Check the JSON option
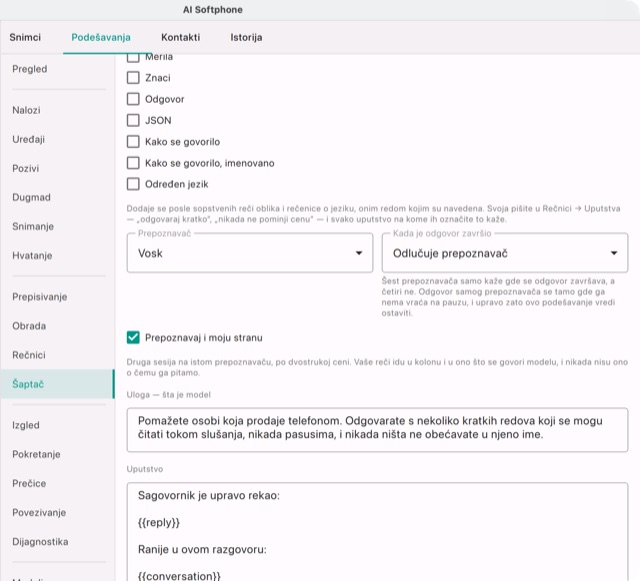This screenshot has height=581, width=640. [x=133, y=120]
